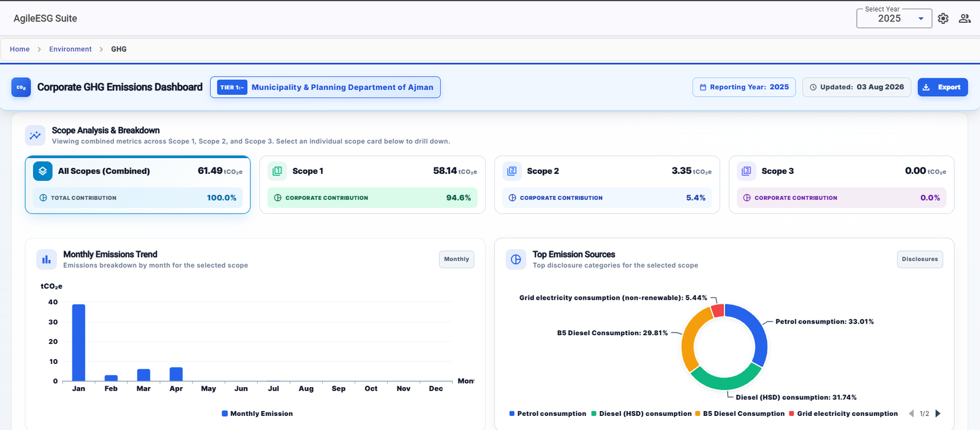Open the user accounts icon
This screenshot has width=980, height=430.
tap(965, 18)
